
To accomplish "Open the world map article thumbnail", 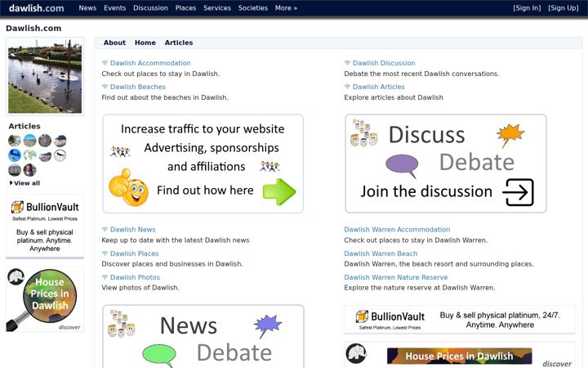I will click(x=29, y=155).
